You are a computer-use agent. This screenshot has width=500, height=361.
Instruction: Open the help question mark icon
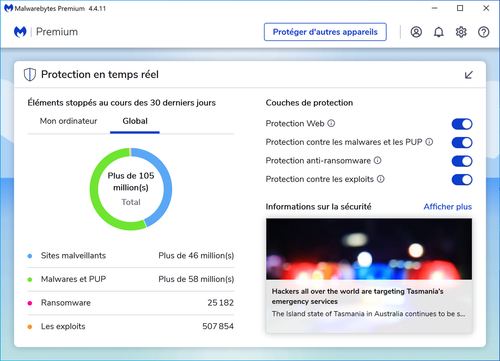point(484,32)
